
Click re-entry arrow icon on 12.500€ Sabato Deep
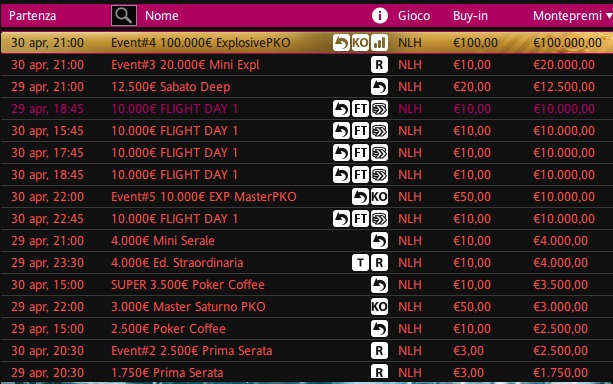coord(379,87)
